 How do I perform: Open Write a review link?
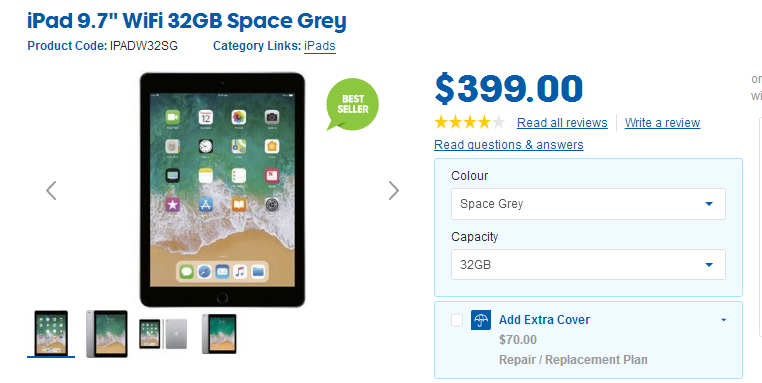point(662,122)
